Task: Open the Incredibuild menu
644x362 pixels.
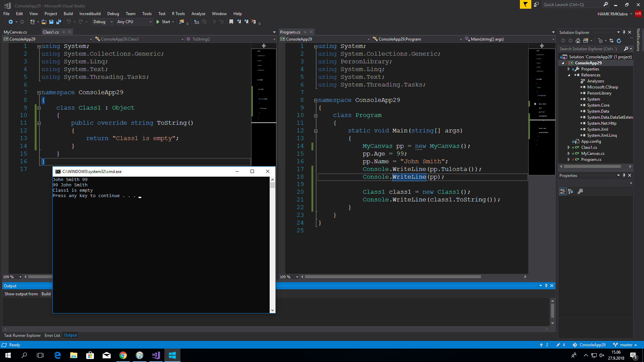Action: [90, 14]
